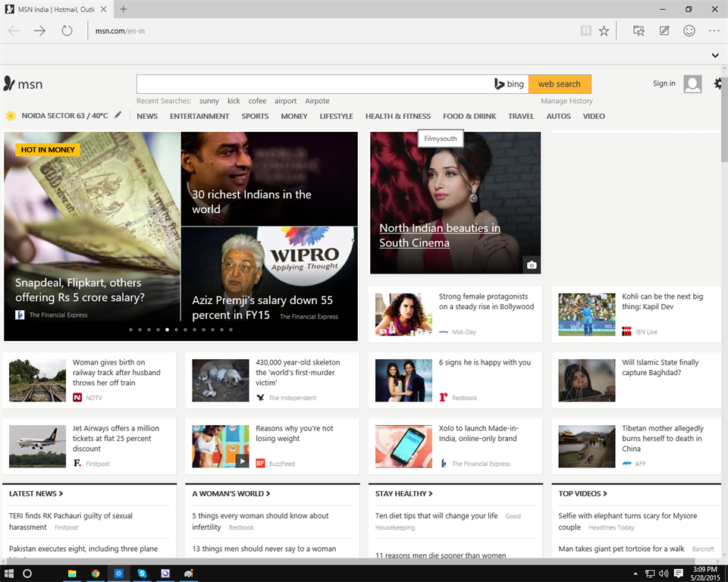This screenshot has height=582, width=728.
Task: Go to the Money navigation item
Action: point(294,116)
